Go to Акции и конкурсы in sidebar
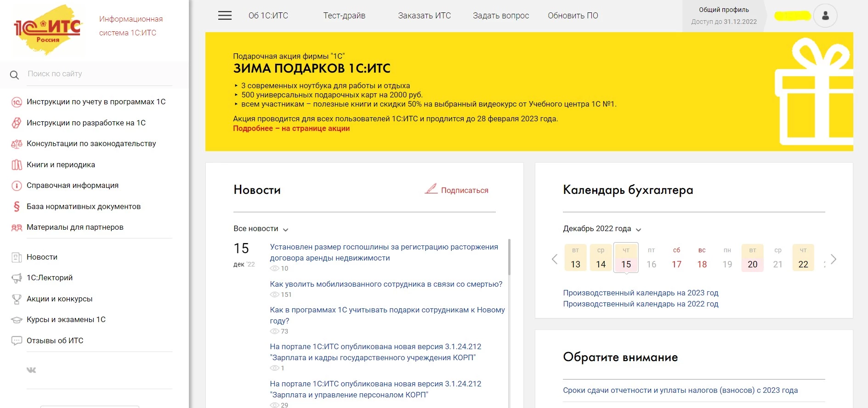This screenshot has height=408, width=868. (x=60, y=299)
